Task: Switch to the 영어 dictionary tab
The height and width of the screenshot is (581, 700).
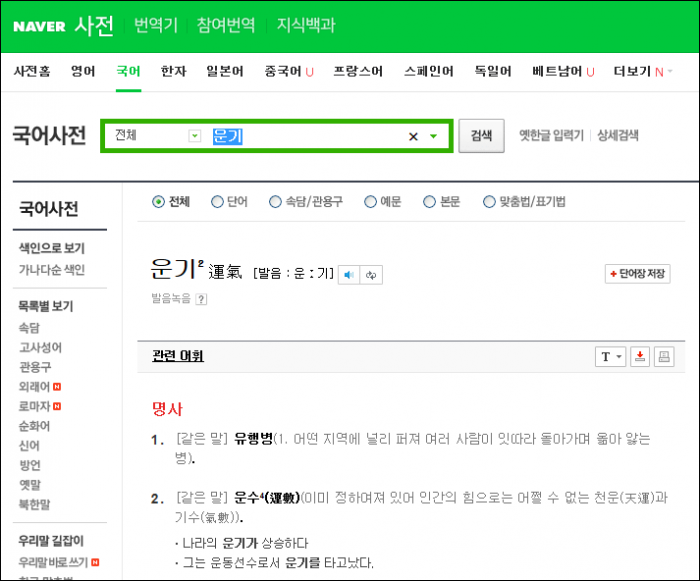Action: (83, 71)
